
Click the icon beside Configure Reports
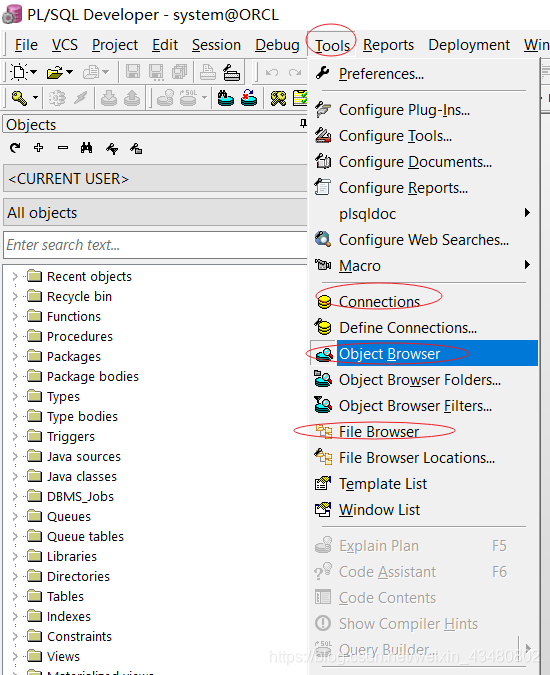point(323,188)
